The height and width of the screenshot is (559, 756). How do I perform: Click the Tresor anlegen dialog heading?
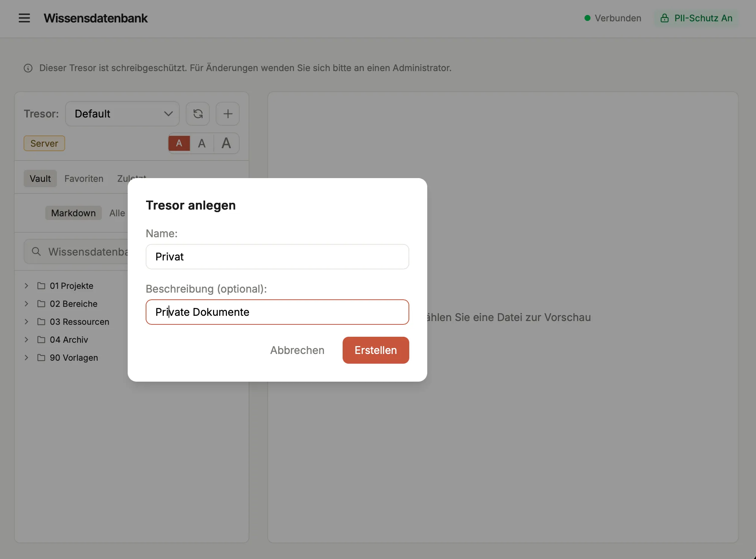(191, 205)
